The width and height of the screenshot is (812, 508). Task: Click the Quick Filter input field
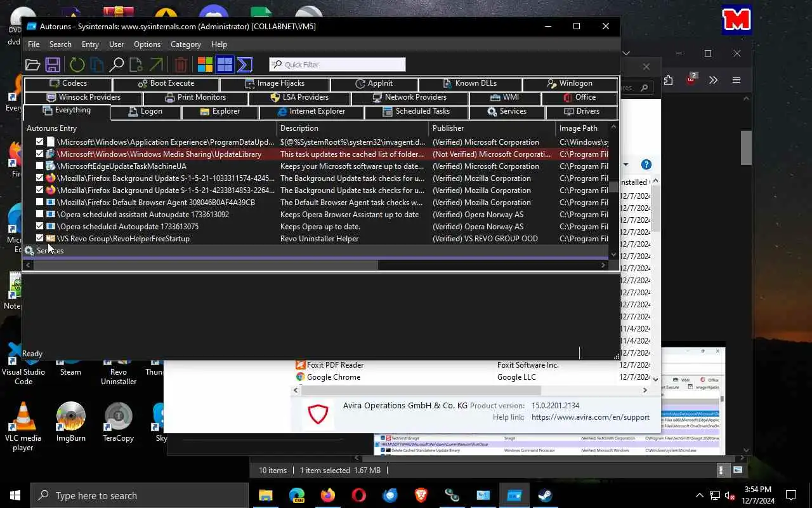[337, 65]
